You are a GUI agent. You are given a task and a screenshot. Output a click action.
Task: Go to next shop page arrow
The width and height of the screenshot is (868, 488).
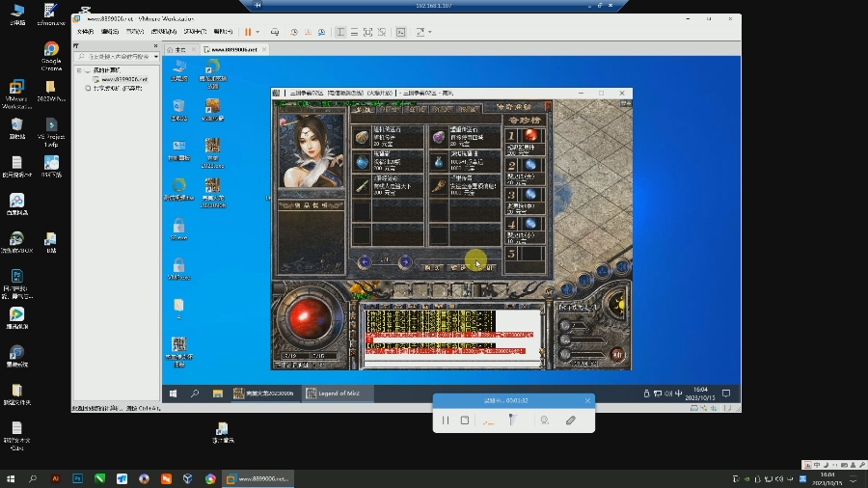[x=405, y=261]
